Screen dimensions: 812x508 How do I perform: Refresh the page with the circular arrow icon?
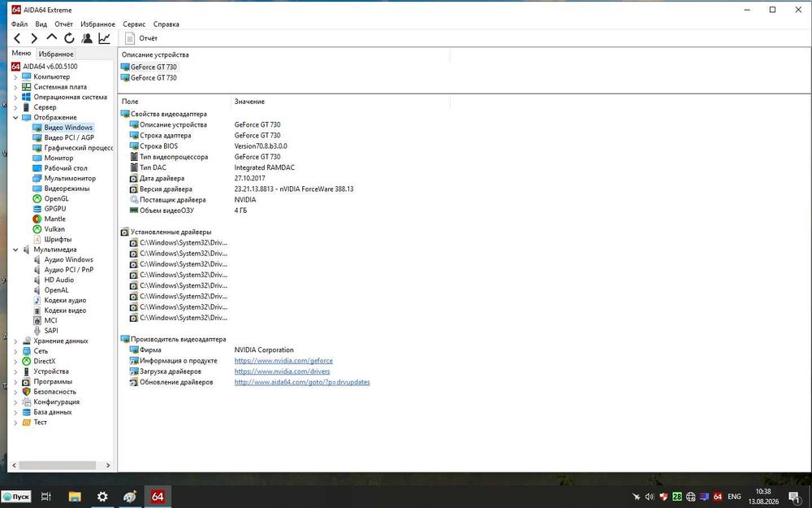click(69, 38)
